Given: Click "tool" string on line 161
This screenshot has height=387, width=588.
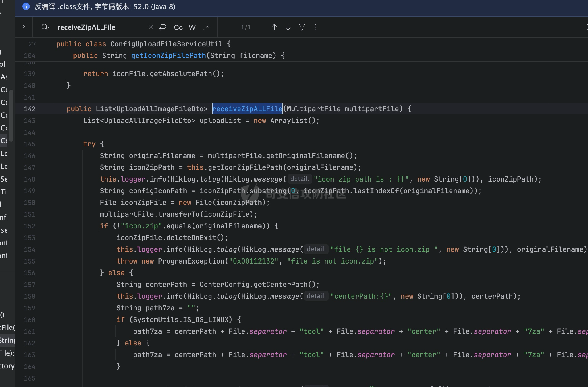Looking at the screenshot, I should pyautogui.click(x=312, y=331).
